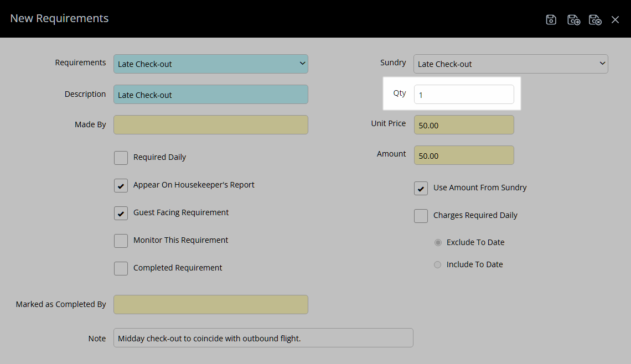Click the Save and continue icon

coord(573,19)
